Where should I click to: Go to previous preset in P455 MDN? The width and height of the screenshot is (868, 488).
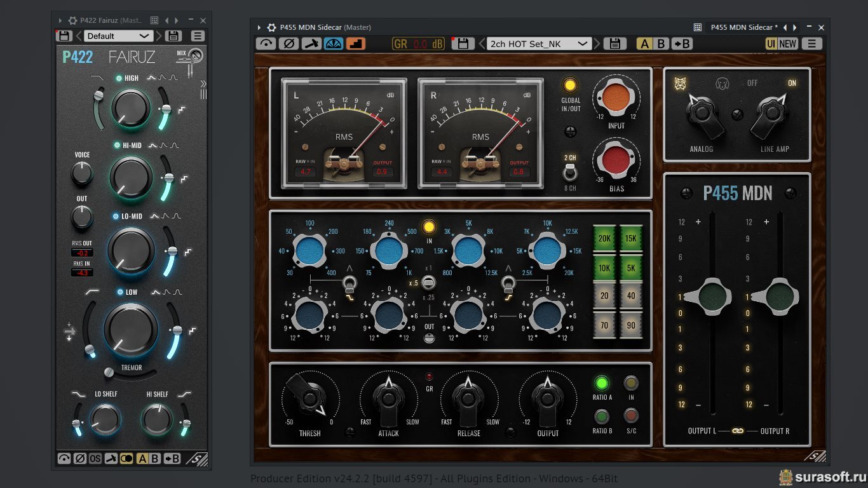pyautogui.click(x=481, y=44)
